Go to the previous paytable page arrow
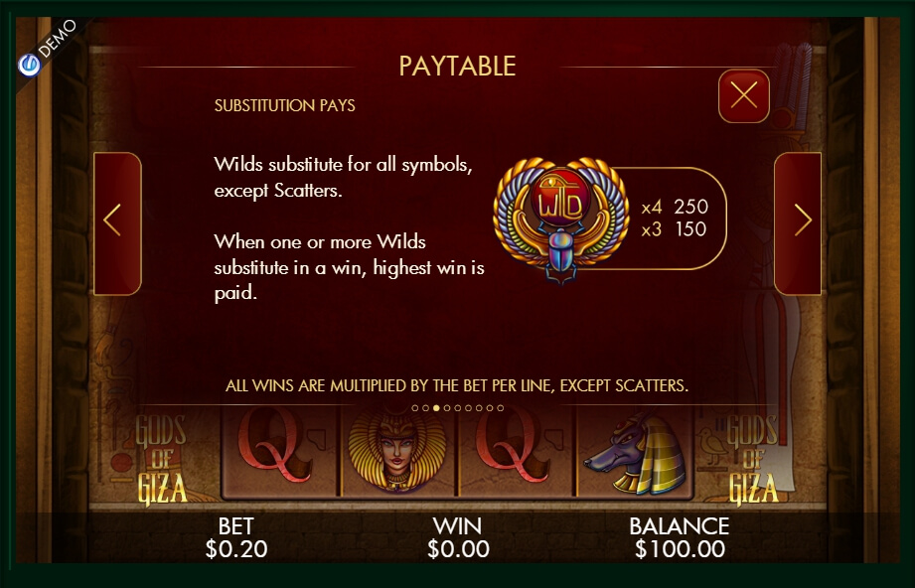Screen dimensions: 915x588 click(117, 223)
